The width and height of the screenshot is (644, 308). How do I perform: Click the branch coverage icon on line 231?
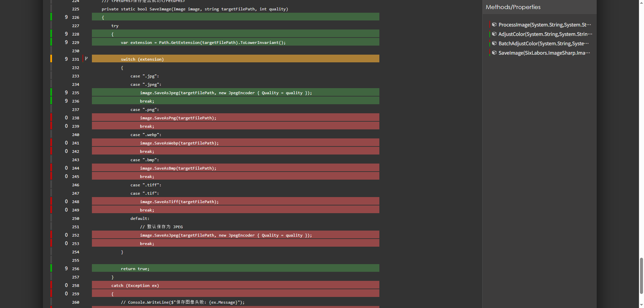86,59
